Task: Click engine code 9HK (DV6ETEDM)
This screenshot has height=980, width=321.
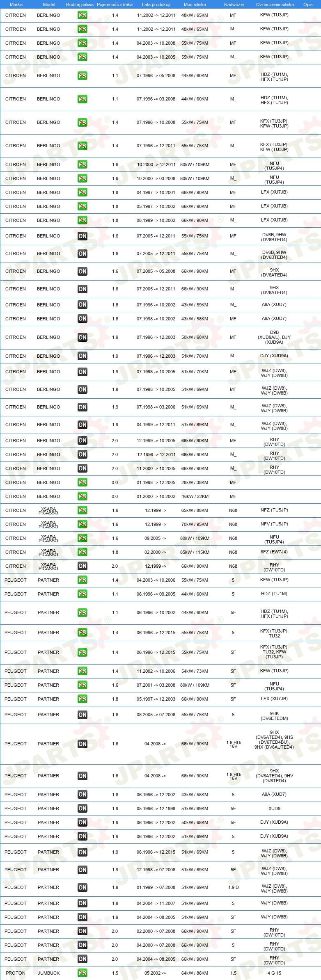Action: 274,715
